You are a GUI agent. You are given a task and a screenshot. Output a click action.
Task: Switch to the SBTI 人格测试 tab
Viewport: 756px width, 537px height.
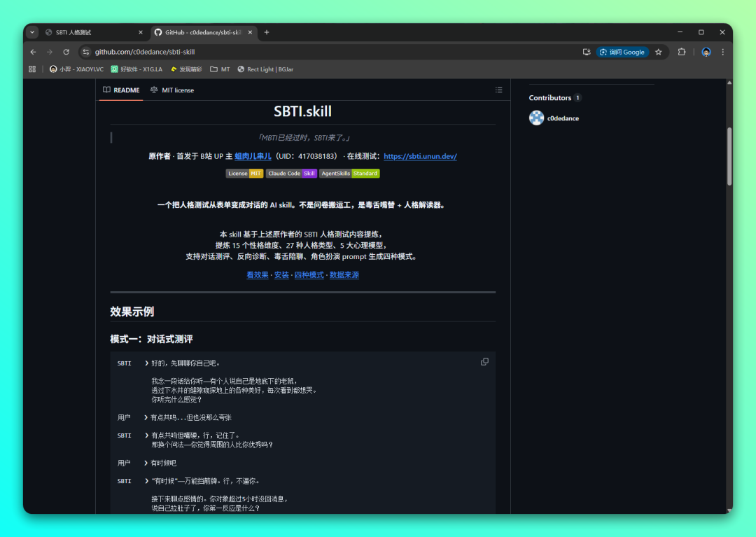coord(94,32)
